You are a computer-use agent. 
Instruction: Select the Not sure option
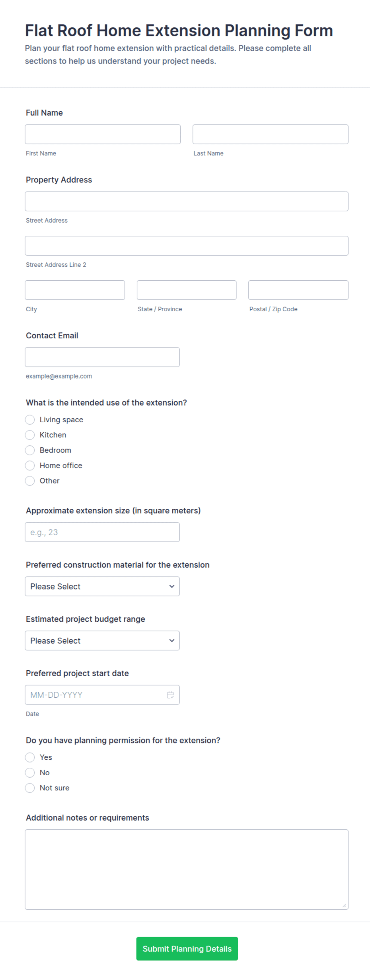tap(30, 788)
